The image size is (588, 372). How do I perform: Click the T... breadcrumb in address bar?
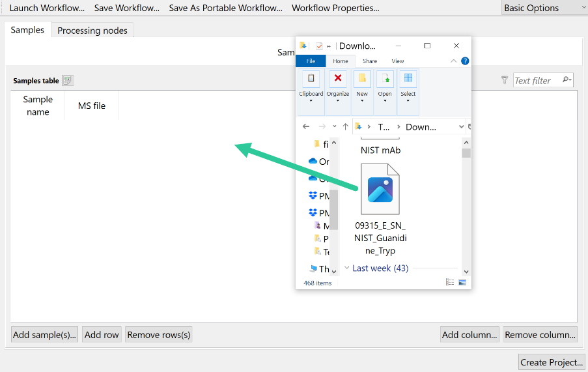coord(384,127)
